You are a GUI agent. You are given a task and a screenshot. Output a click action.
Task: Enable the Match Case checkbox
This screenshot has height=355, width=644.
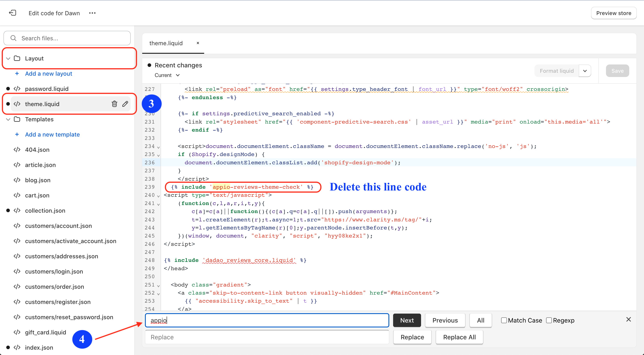tap(504, 320)
